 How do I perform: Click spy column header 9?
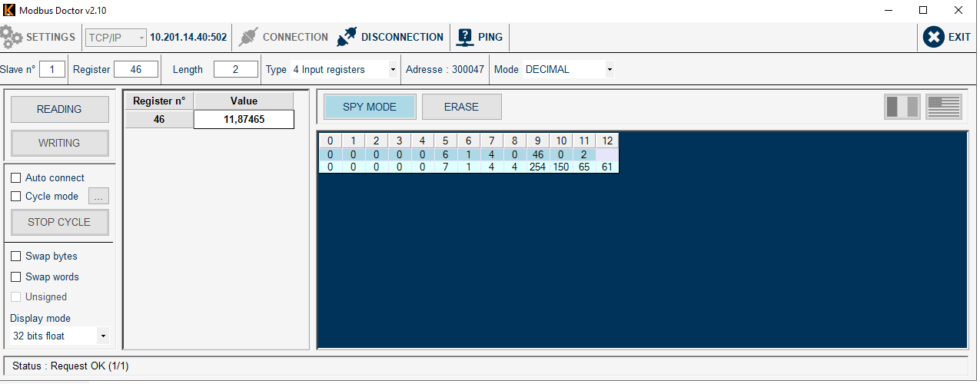point(537,141)
